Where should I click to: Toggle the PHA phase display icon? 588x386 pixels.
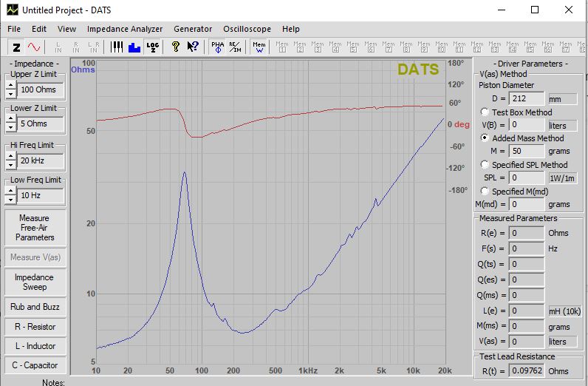217,47
